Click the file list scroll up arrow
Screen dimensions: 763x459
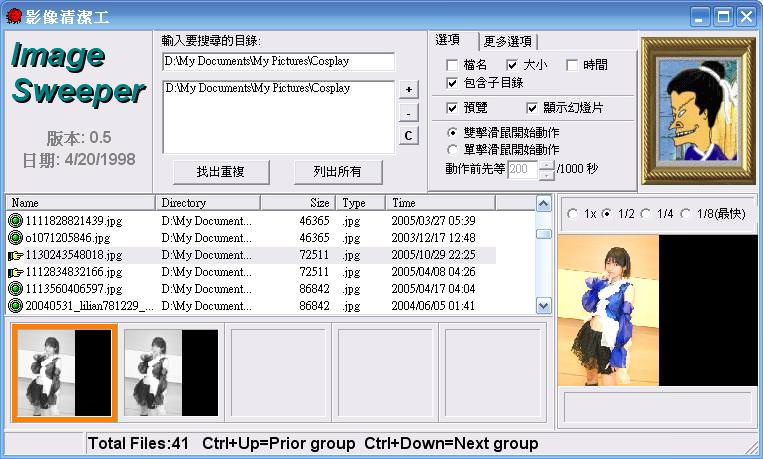coord(544,204)
